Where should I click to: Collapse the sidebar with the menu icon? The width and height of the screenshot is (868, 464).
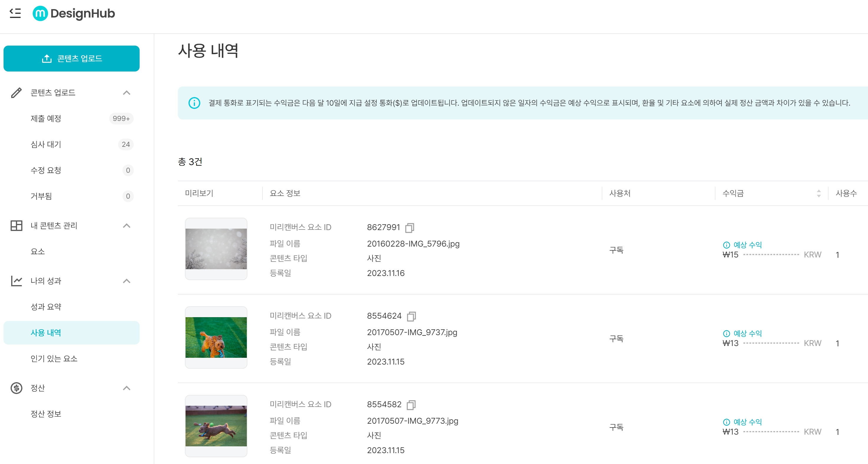[x=15, y=13]
